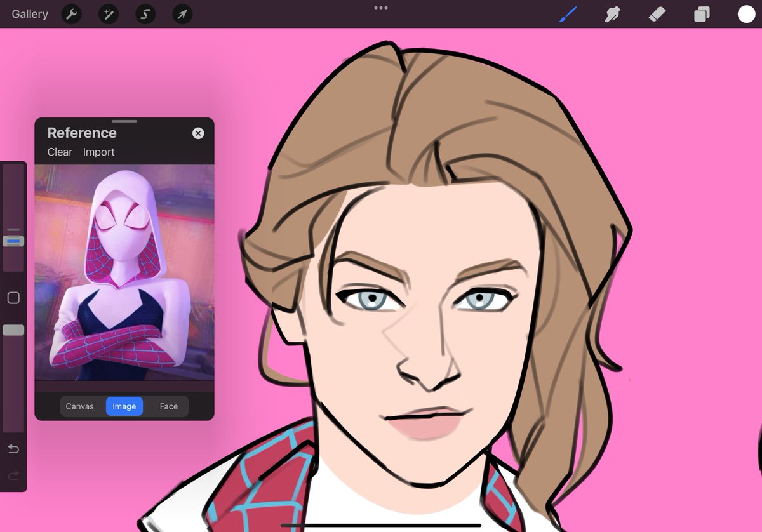
Task: Switch Reference panel to Canvas tab
Action: (80, 406)
